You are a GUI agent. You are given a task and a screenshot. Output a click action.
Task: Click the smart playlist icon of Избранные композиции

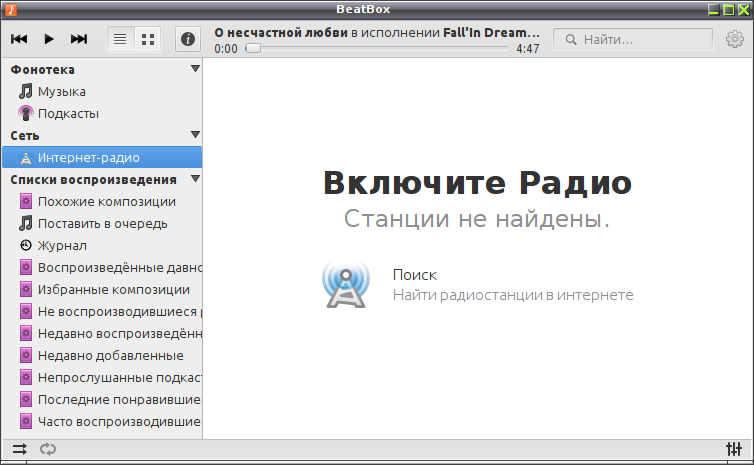26,289
